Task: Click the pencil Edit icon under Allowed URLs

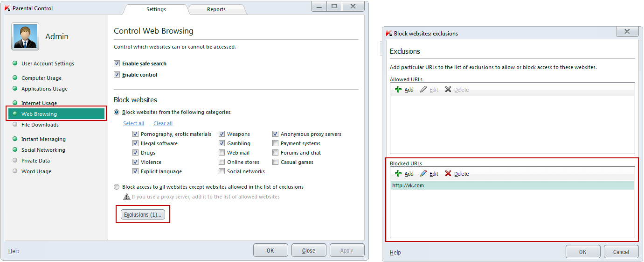Action: pos(423,90)
